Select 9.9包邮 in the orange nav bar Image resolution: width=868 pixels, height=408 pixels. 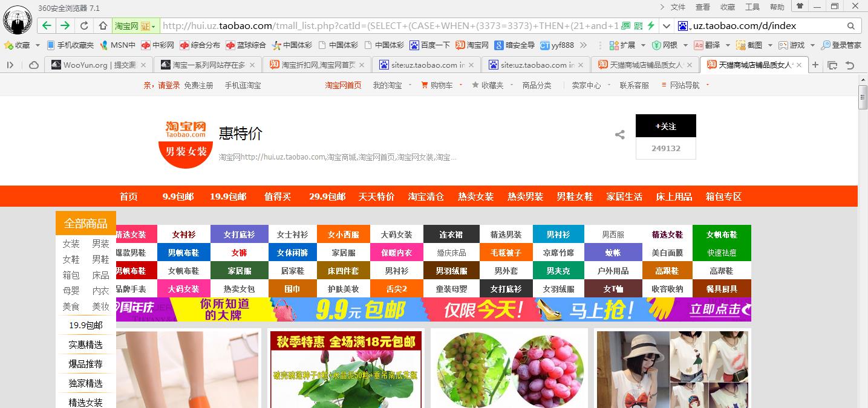tap(178, 196)
